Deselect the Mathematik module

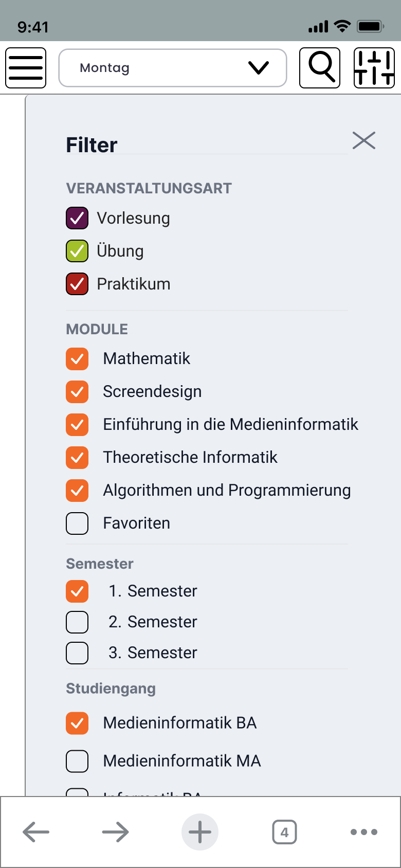[x=77, y=359]
